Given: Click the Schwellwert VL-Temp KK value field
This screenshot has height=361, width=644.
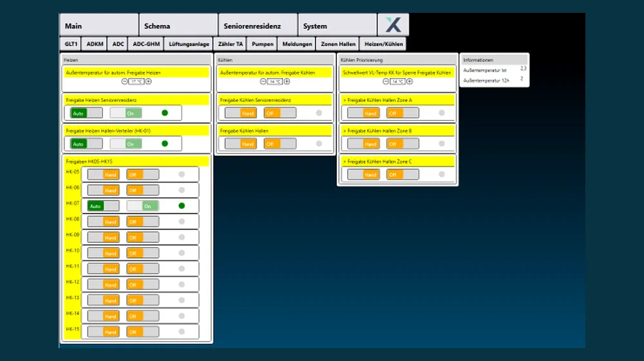Looking at the screenshot, I should click(x=397, y=81).
